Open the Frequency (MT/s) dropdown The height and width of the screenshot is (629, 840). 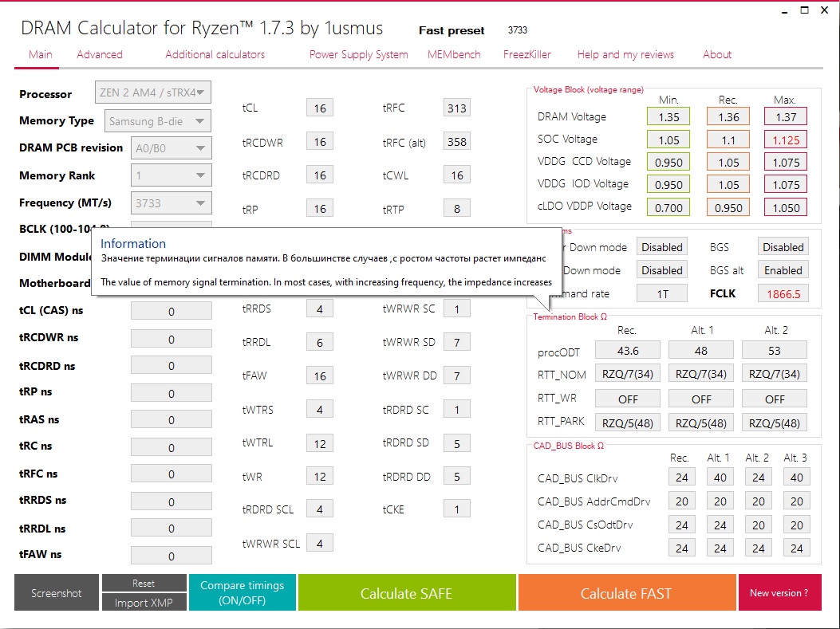click(x=171, y=202)
